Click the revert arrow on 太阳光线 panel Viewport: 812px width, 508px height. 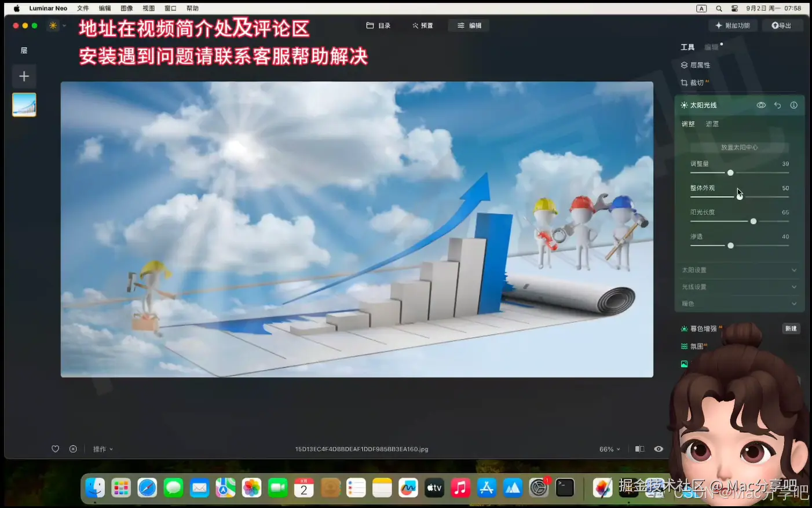click(x=778, y=105)
